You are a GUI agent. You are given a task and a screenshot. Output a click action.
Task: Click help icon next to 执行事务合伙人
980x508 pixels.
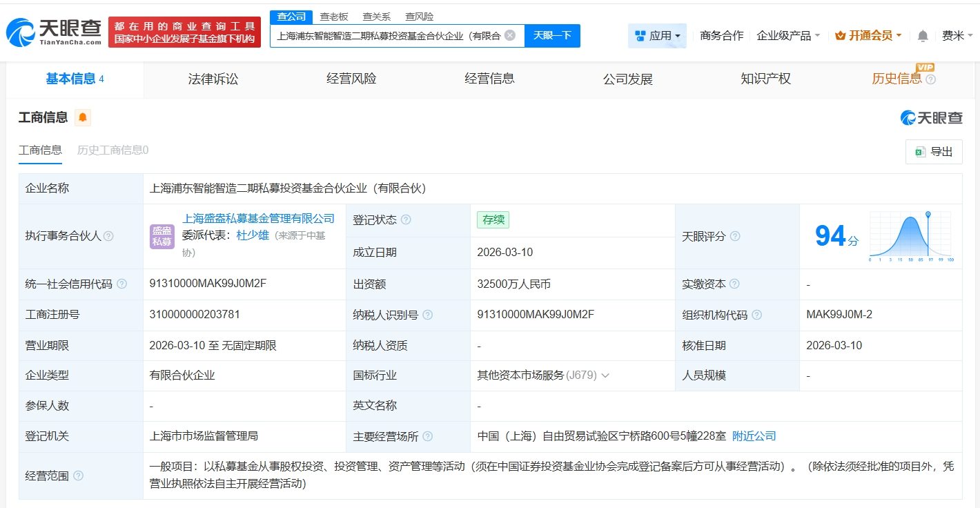coord(108,236)
